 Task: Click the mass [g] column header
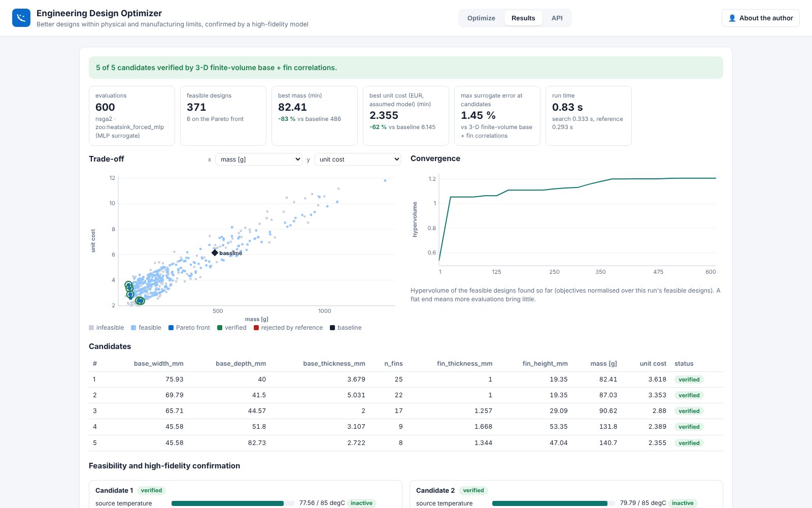[x=603, y=364]
